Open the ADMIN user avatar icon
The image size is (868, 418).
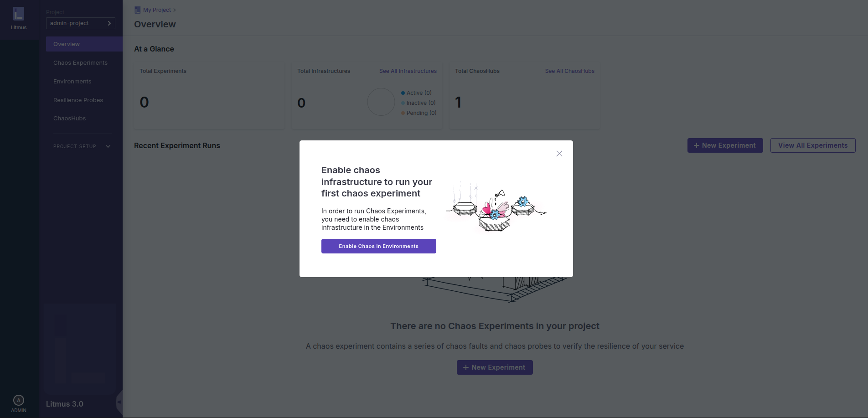coord(19,400)
